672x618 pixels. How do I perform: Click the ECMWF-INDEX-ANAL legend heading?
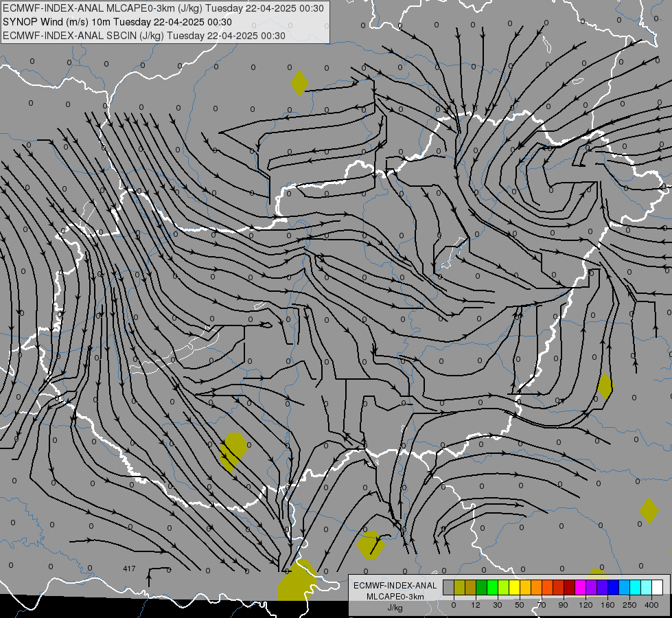point(395,586)
